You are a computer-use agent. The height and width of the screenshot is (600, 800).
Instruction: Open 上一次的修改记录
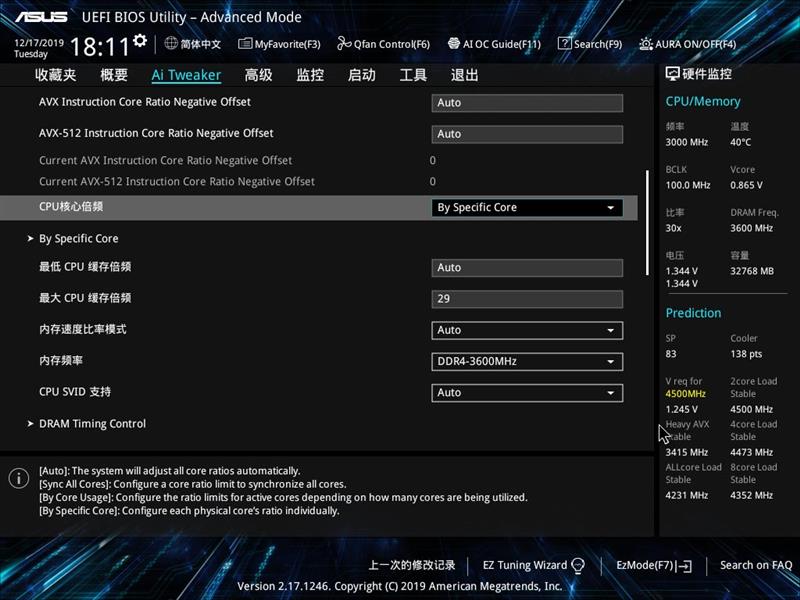(x=412, y=565)
